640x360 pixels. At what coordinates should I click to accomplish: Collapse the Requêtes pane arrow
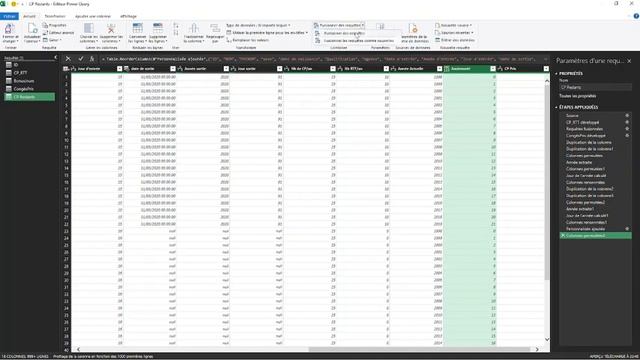click(56, 58)
